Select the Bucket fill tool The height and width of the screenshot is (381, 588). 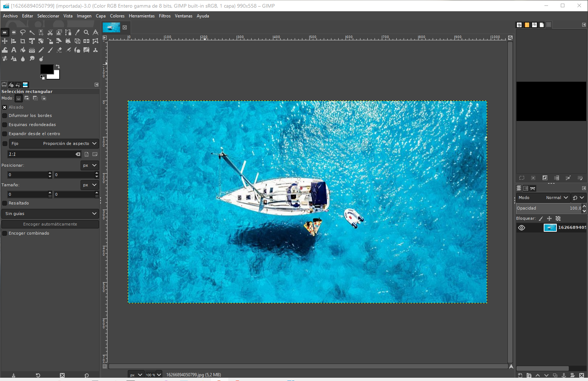pos(23,50)
